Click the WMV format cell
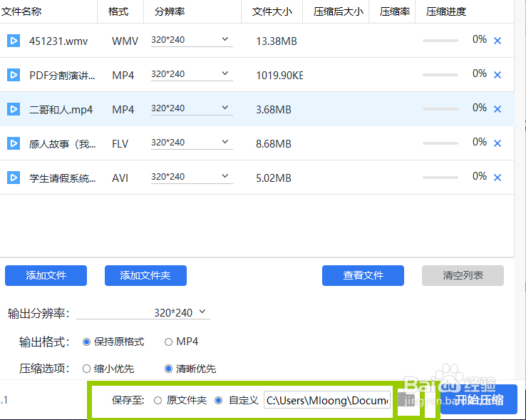The height and width of the screenshot is (420, 526). (x=125, y=41)
